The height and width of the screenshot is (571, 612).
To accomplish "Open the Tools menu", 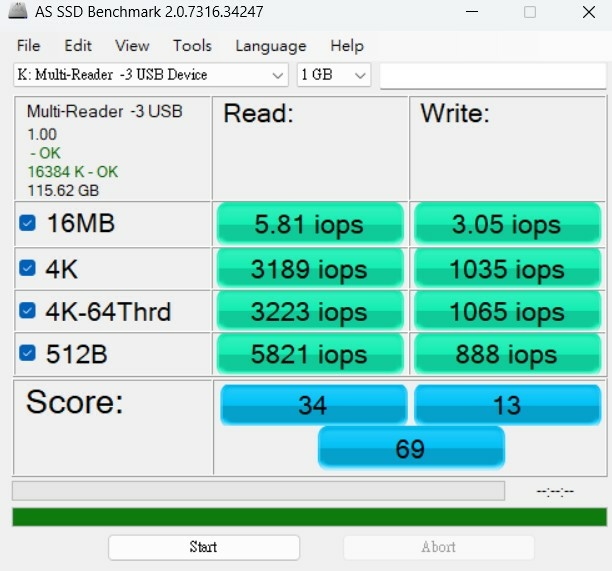I will 192,46.
